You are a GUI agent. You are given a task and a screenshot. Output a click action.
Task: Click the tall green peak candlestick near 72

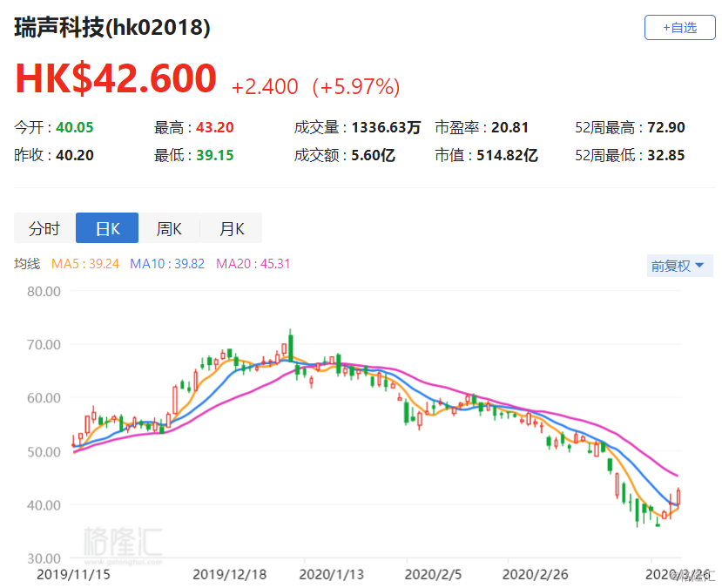point(291,346)
